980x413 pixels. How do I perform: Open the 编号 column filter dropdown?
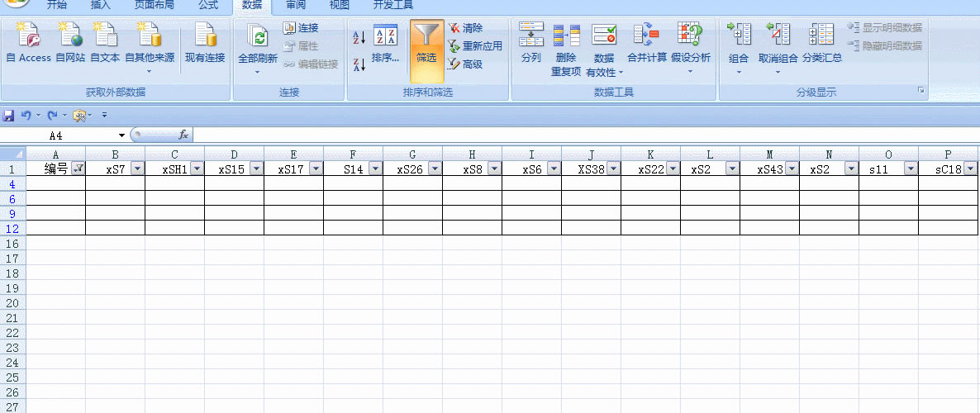point(78,169)
